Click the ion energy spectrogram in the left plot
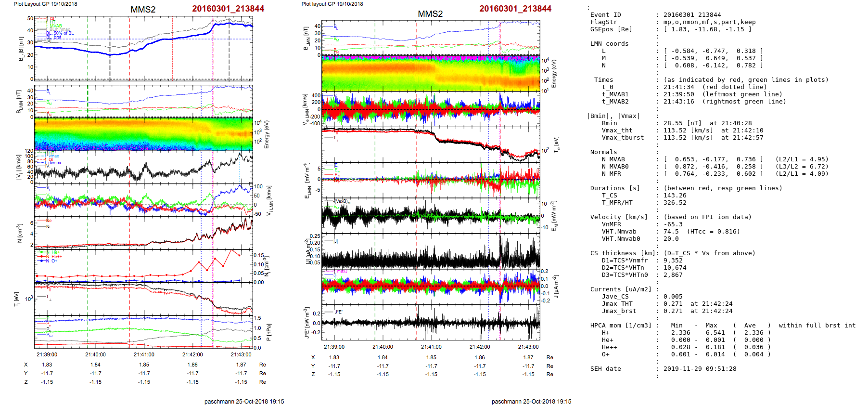 pos(143,134)
